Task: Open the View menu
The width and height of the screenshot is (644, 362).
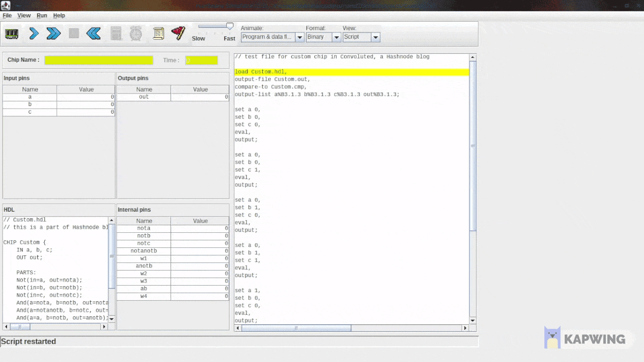Action: pyautogui.click(x=24, y=16)
